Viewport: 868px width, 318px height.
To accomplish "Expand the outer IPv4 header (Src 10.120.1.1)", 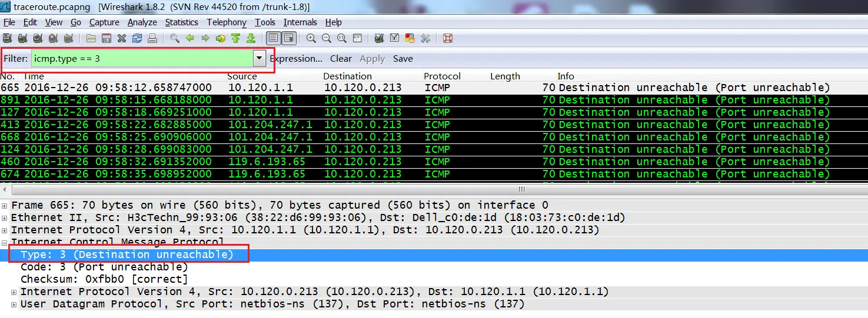I will click(x=5, y=230).
